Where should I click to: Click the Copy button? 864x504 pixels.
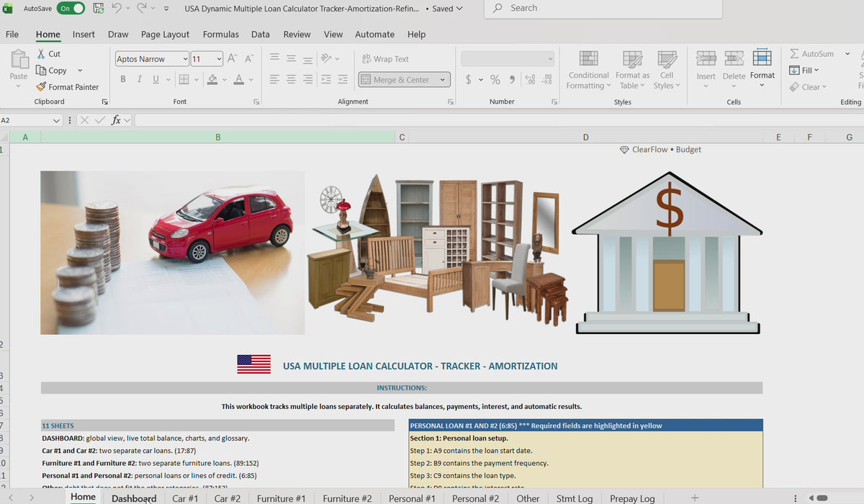[x=52, y=71]
